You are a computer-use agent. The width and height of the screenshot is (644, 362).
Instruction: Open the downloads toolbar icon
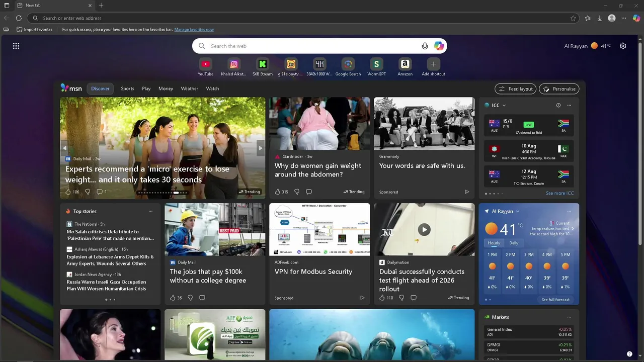pyautogui.click(x=600, y=18)
